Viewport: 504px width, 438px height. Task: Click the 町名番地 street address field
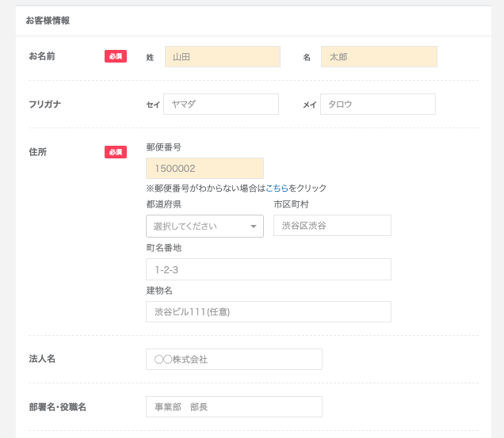click(x=269, y=269)
